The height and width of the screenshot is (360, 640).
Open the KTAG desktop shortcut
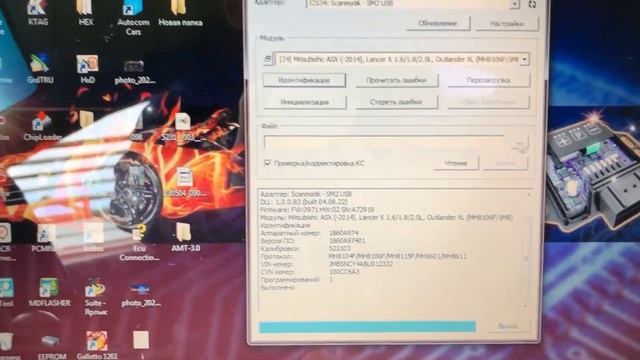[x=38, y=12]
